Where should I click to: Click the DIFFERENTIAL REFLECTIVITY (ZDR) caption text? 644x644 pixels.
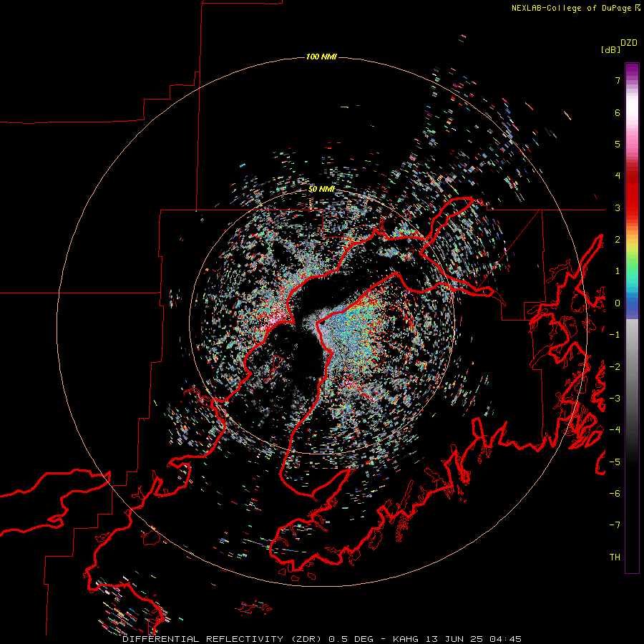223,639
